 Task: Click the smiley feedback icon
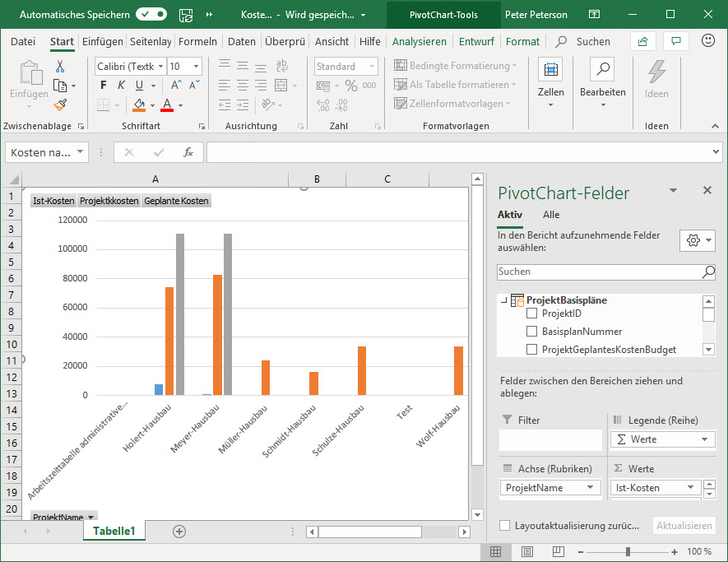(x=708, y=41)
